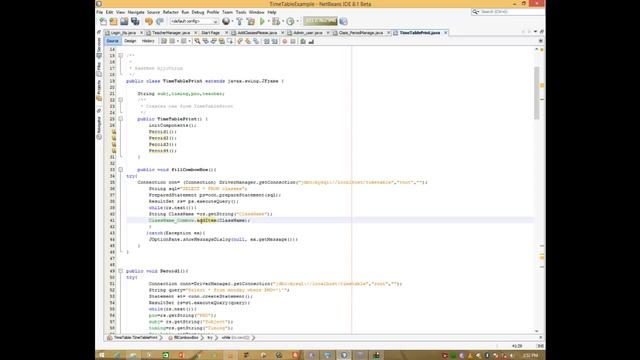Viewport: 640px width, 360px height.
Task: Click the Redo arrow icon
Action: tap(160, 21)
